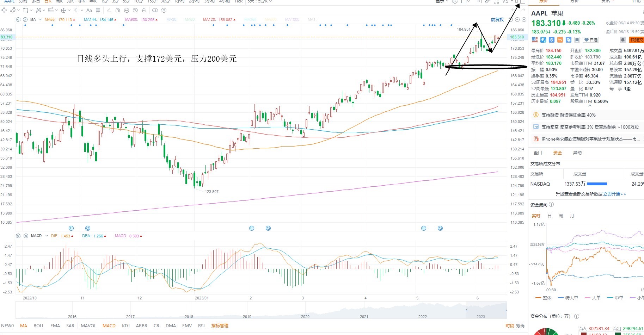
Task: Click the first earnings E marker
Action: point(71,228)
